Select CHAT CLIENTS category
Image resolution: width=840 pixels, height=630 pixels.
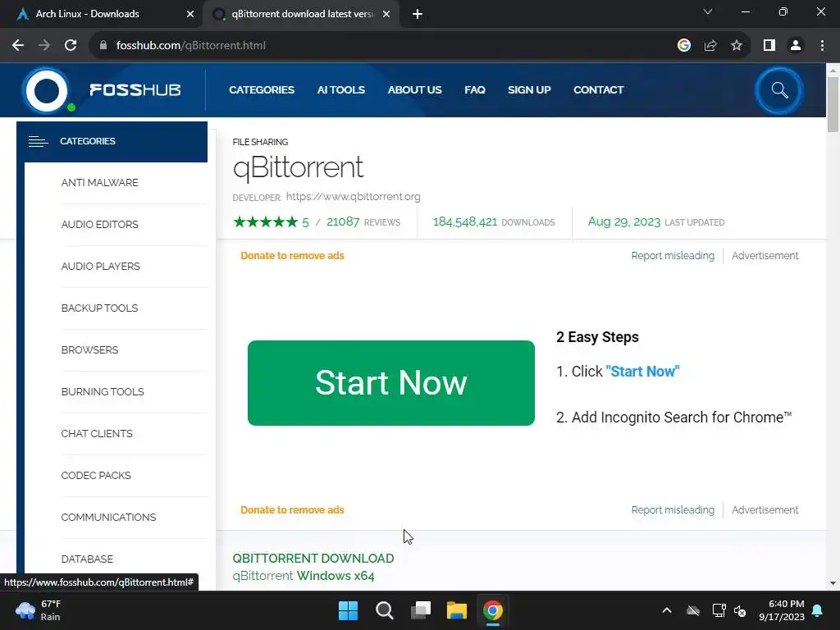(x=97, y=433)
